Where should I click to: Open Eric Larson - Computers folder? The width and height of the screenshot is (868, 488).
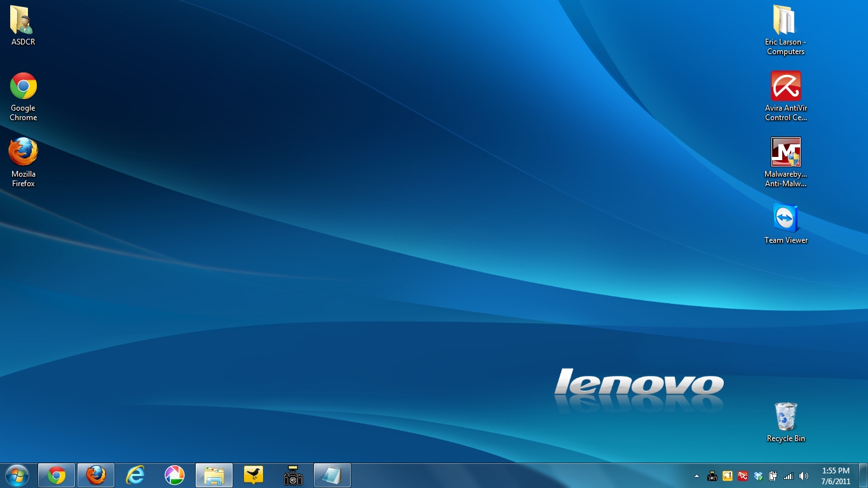(x=785, y=30)
